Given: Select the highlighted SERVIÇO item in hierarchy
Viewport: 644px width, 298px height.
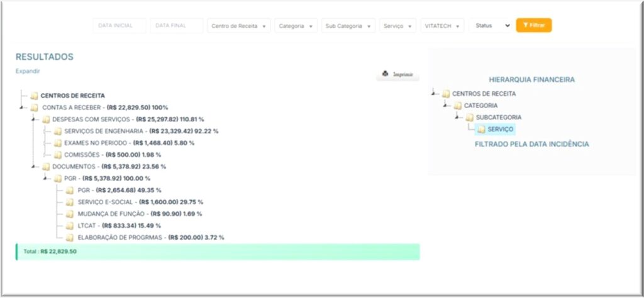Looking at the screenshot, I should click(500, 130).
